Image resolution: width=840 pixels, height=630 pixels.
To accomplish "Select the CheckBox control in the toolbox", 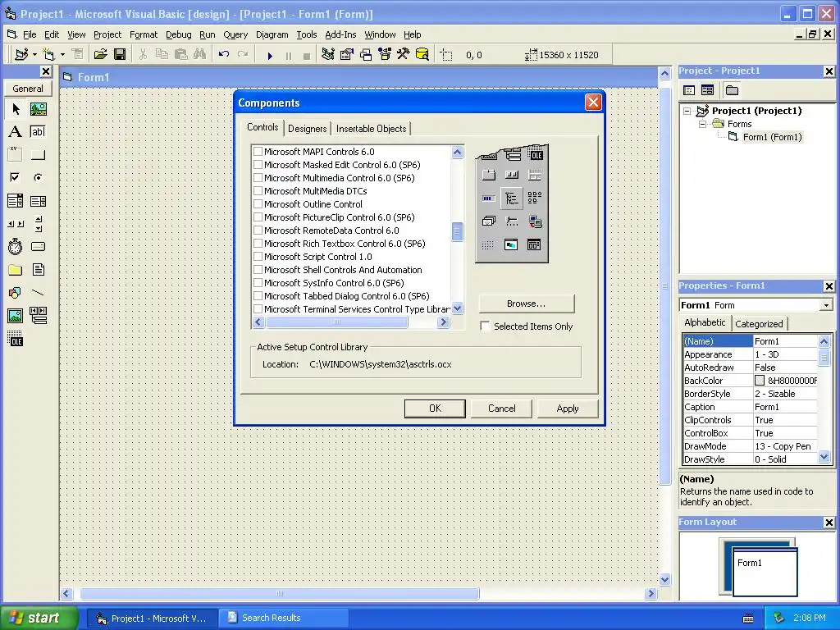I will tap(16, 177).
